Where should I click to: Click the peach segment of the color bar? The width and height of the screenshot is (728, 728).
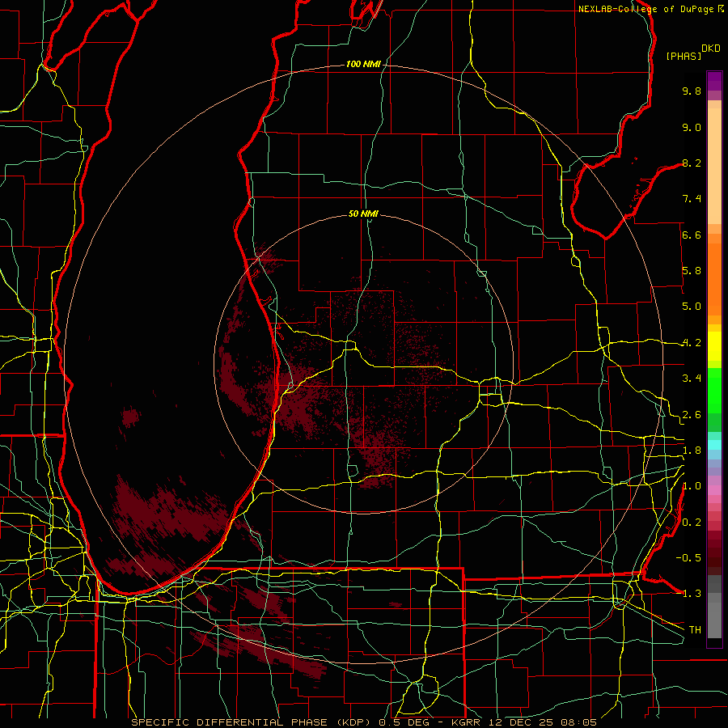point(714,167)
